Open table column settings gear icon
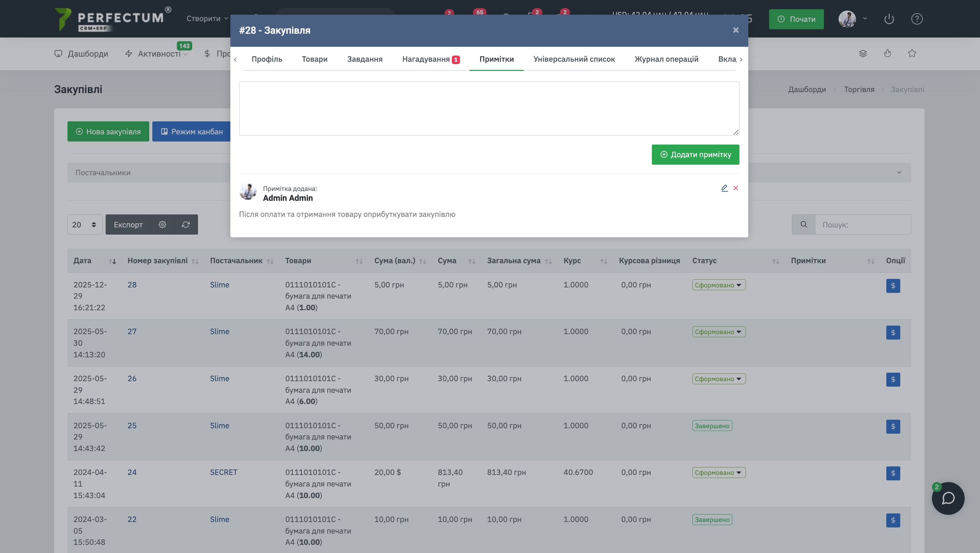 point(163,225)
